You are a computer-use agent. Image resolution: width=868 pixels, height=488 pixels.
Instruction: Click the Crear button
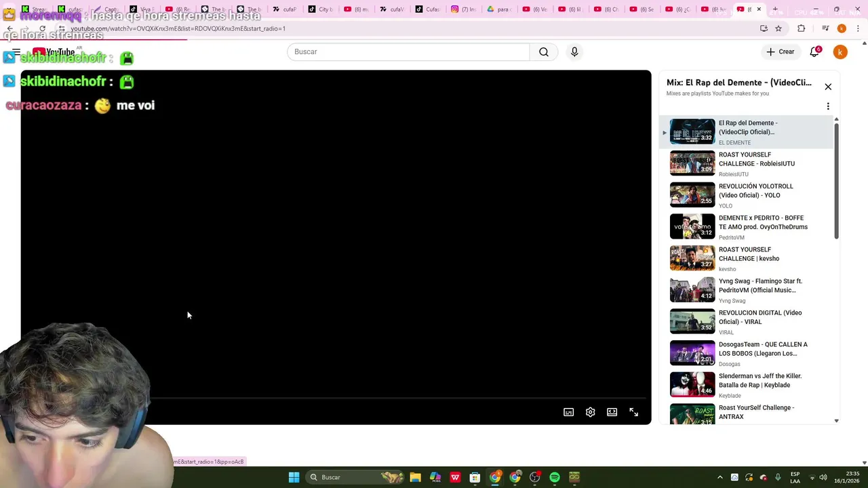[x=780, y=52]
